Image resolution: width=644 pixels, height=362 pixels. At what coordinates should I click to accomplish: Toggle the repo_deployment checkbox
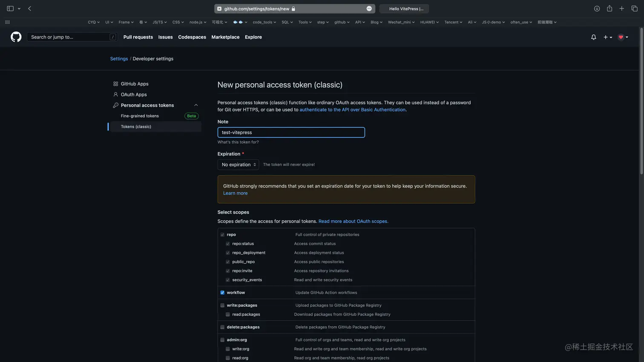point(228,253)
